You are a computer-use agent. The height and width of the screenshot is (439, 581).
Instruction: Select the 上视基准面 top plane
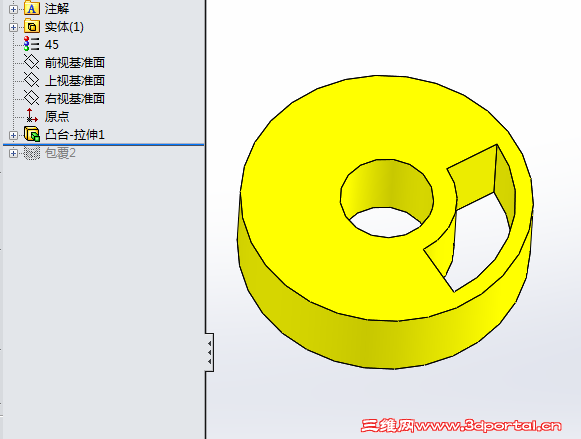click(75, 80)
